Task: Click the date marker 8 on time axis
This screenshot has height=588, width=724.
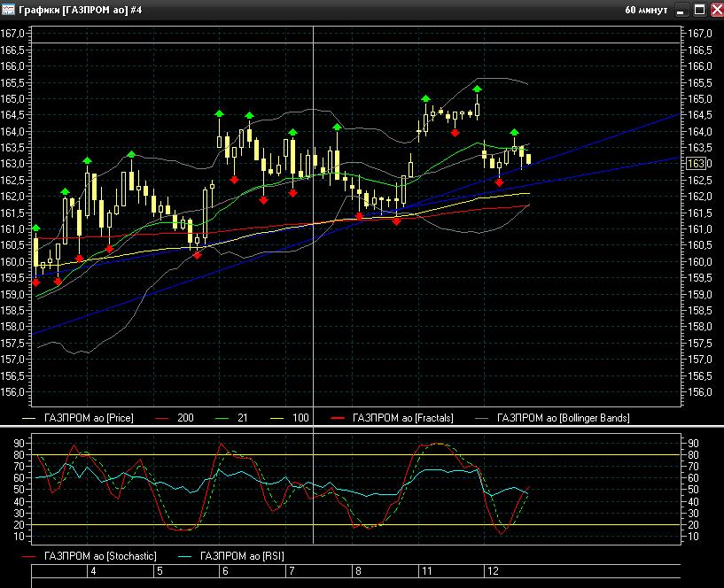Action: coord(357,572)
